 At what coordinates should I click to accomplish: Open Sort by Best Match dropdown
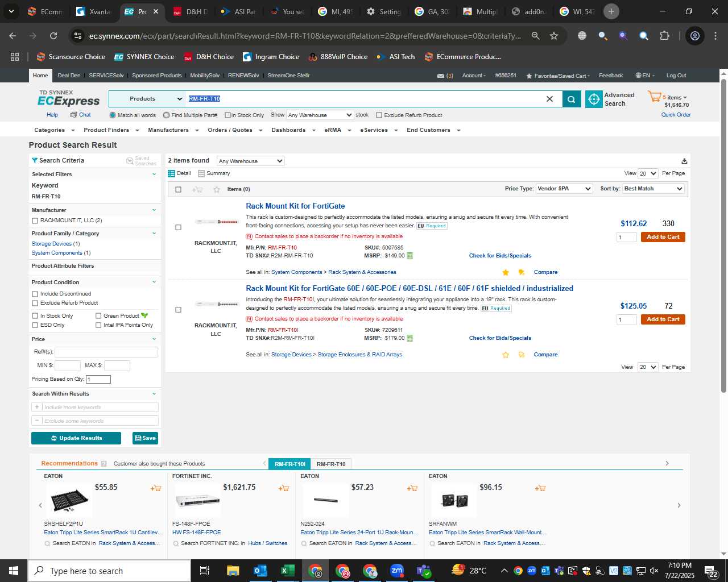pos(653,189)
